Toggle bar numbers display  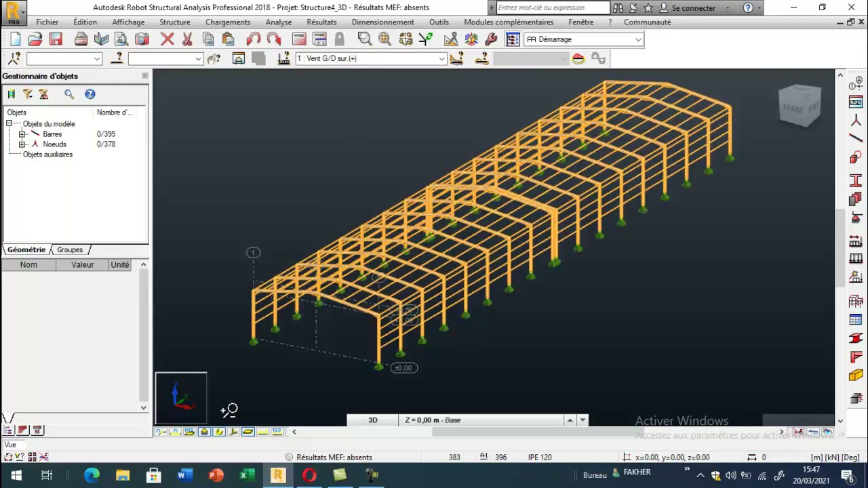(175, 432)
